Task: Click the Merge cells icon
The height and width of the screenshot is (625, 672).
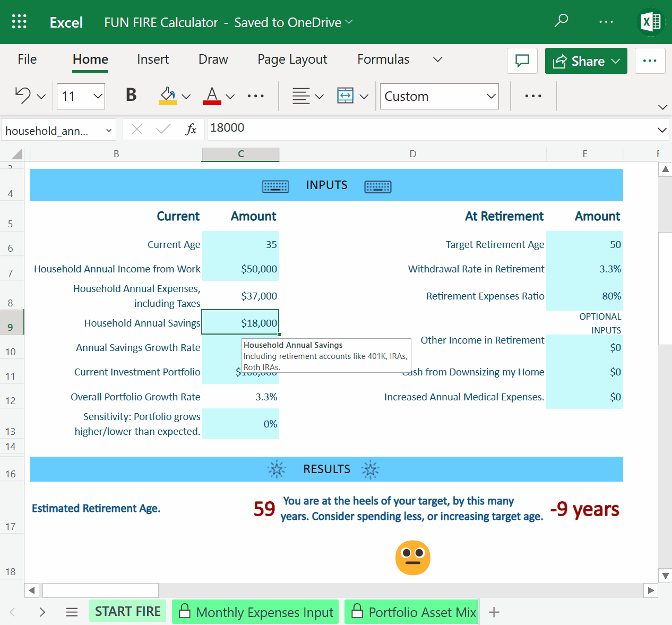Action: tap(346, 96)
